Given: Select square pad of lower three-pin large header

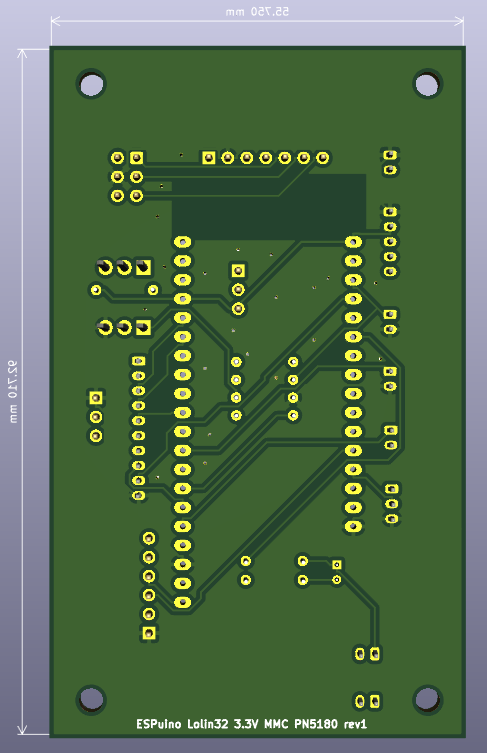Looking at the screenshot, I should tap(143, 328).
